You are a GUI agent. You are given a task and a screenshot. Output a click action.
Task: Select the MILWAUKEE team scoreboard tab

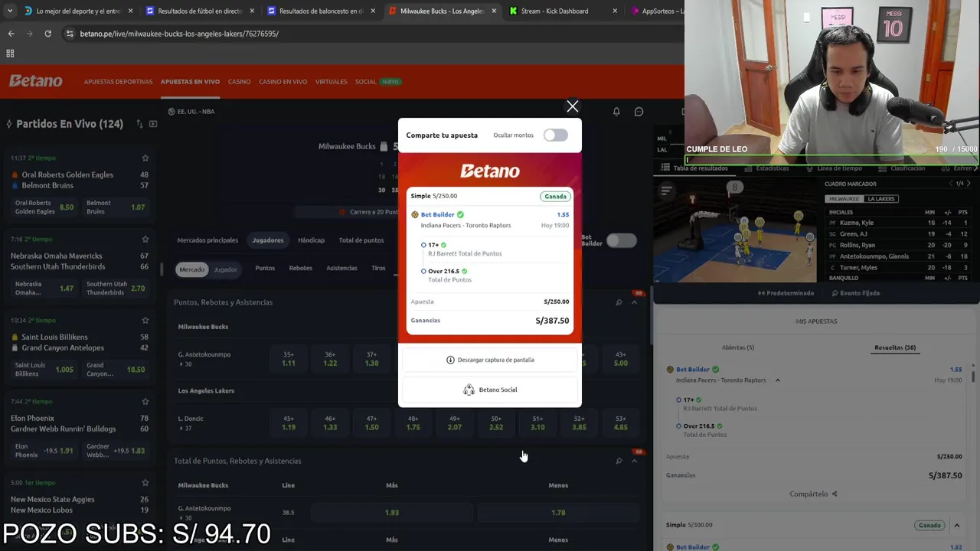pyautogui.click(x=844, y=199)
